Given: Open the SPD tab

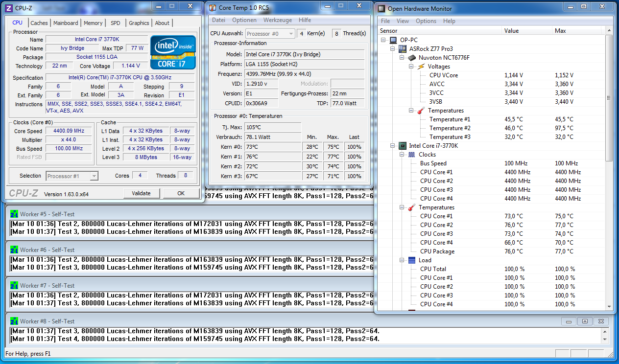Looking at the screenshot, I should point(115,23).
